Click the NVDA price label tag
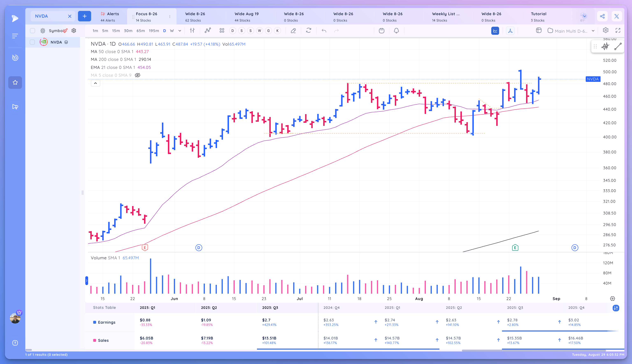Image resolution: width=632 pixels, height=364 pixels. click(x=593, y=79)
